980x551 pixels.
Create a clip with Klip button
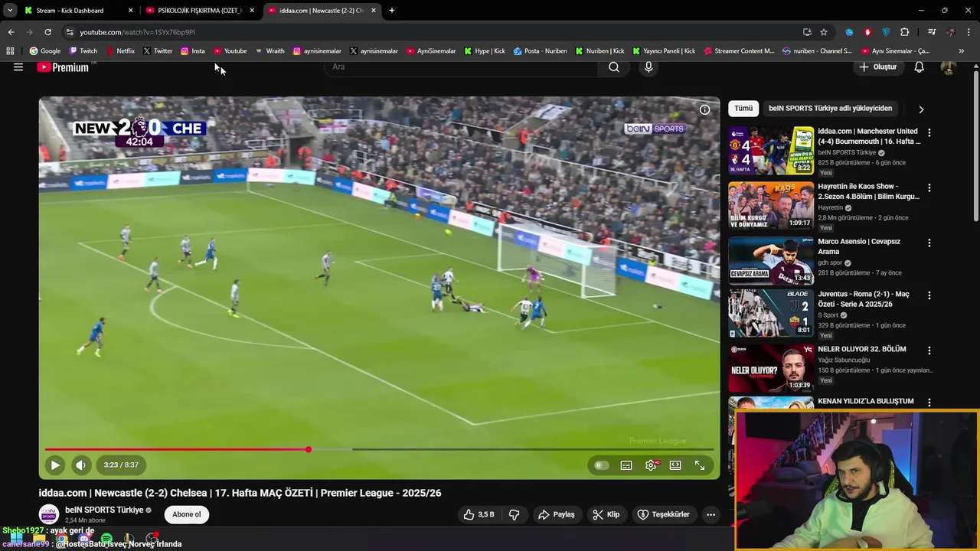coord(606,514)
